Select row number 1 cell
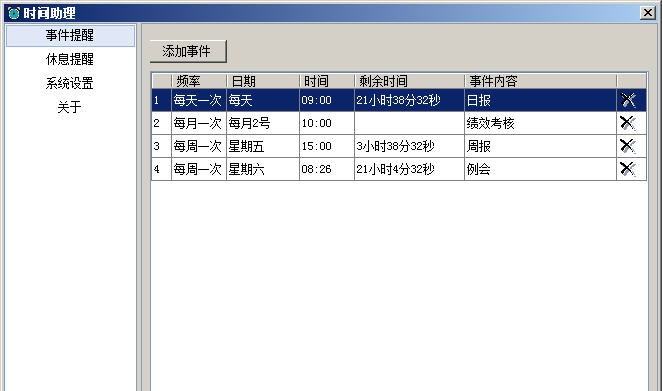662x391 pixels. tap(161, 100)
